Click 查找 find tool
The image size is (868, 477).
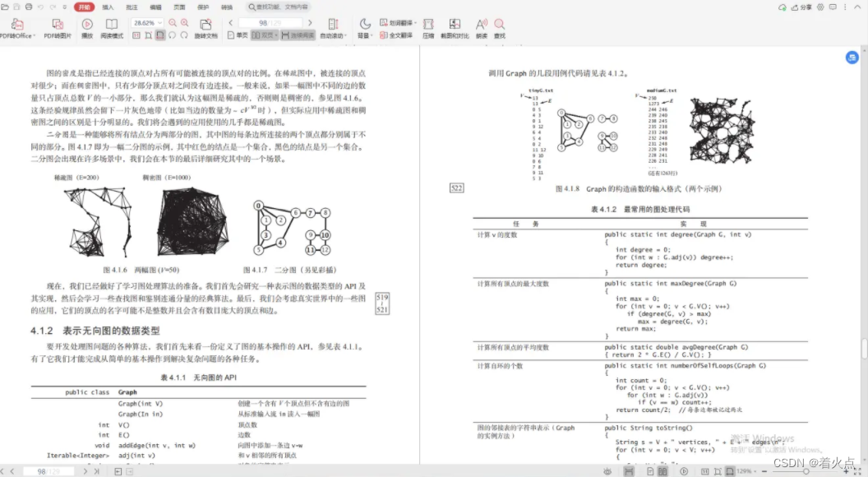pos(499,29)
